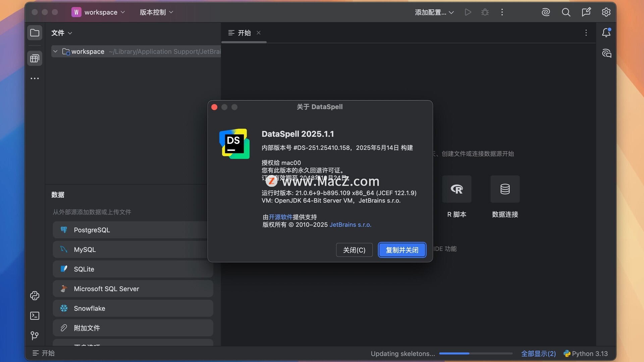This screenshot has width=644, height=362.
Task: Open the Terminal tool window icon
Action: (x=35, y=316)
